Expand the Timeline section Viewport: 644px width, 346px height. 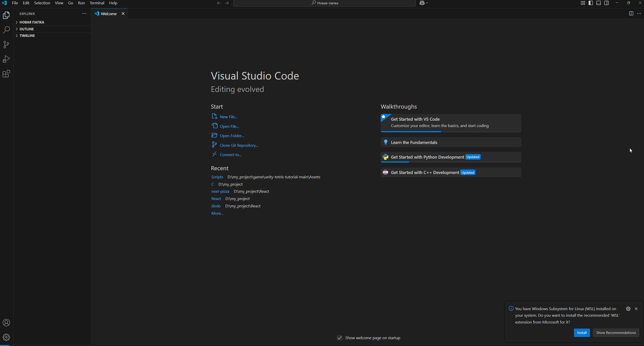point(27,36)
